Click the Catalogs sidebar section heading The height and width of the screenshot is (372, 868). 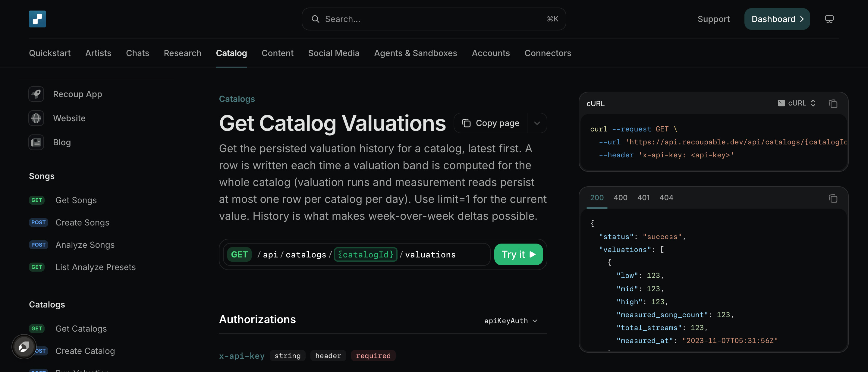(47, 304)
